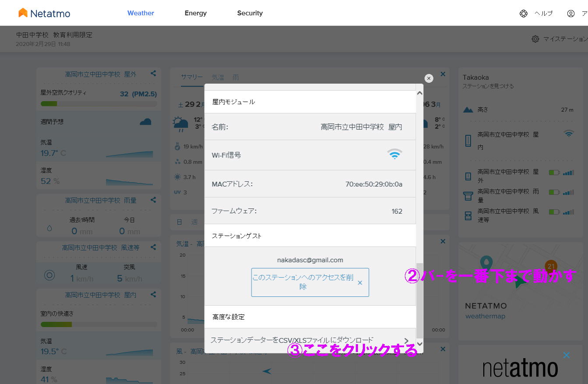This screenshot has height=384, width=588.
Task: Select the 週 graph range tab
Action: [x=195, y=222]
